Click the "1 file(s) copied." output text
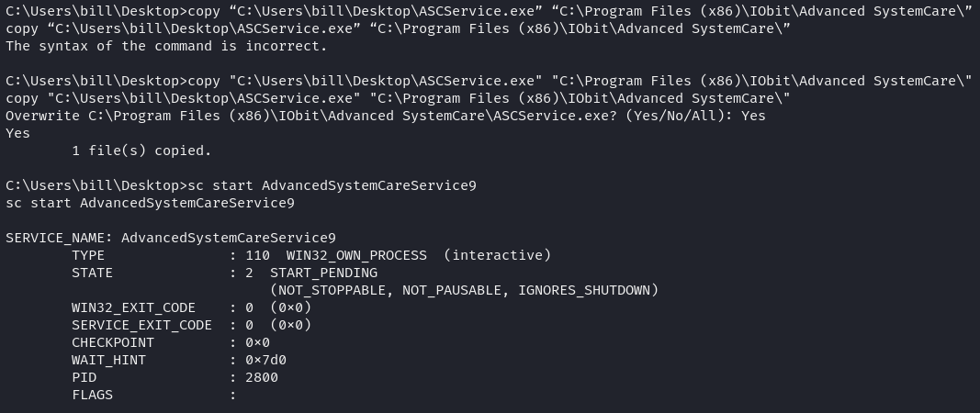 [x=141, y=151]
